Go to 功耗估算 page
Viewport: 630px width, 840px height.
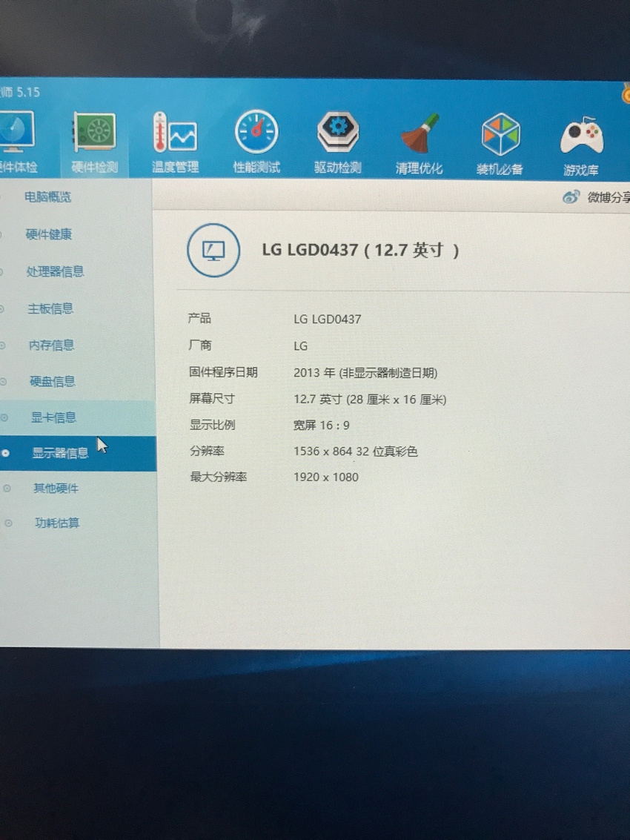pos(57,523)
